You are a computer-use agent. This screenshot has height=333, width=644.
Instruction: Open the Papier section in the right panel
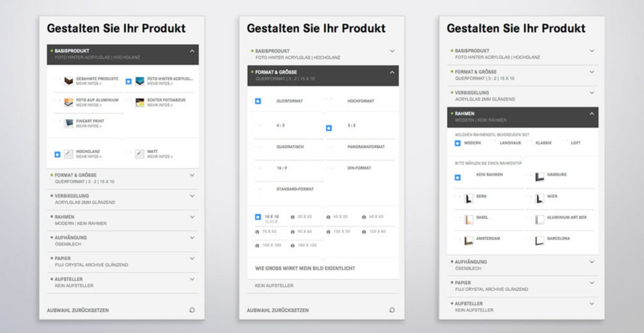tap(592, 283)
